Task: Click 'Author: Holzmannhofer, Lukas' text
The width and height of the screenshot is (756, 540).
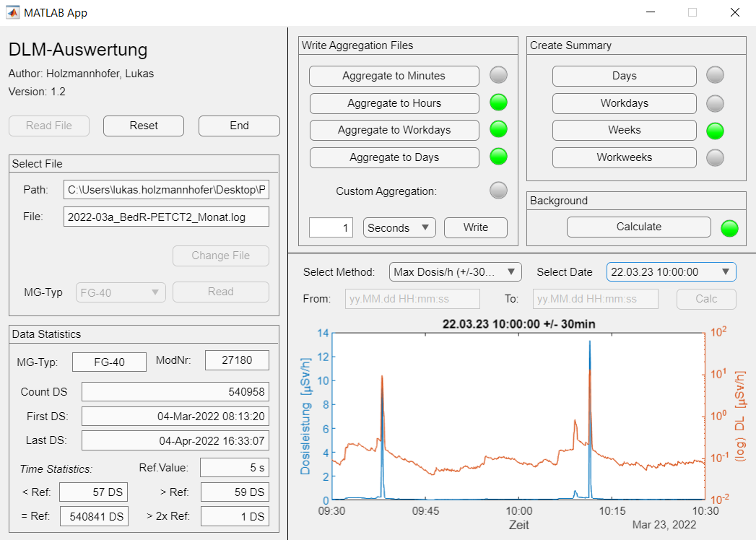Action: (81, 74)
